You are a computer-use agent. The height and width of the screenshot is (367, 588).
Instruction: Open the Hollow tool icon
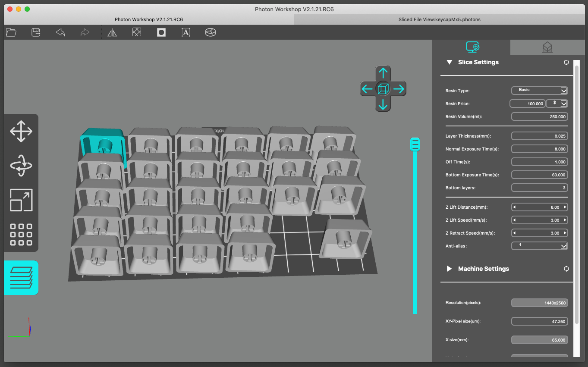click(x=137, y=32)
